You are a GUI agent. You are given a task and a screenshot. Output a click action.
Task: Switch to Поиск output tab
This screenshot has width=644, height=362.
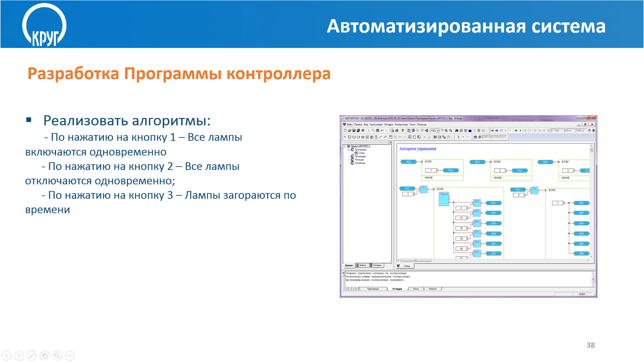pos(416,289)
